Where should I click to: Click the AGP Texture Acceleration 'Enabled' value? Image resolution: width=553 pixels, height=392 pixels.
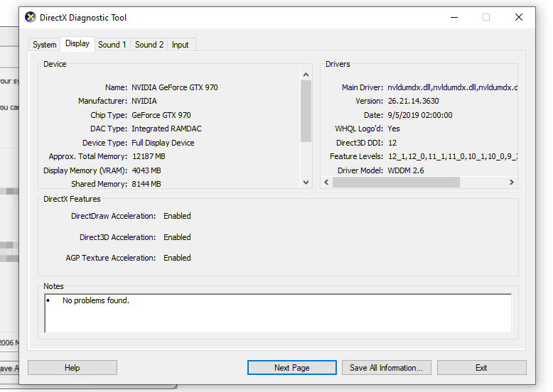click(177, 258)
